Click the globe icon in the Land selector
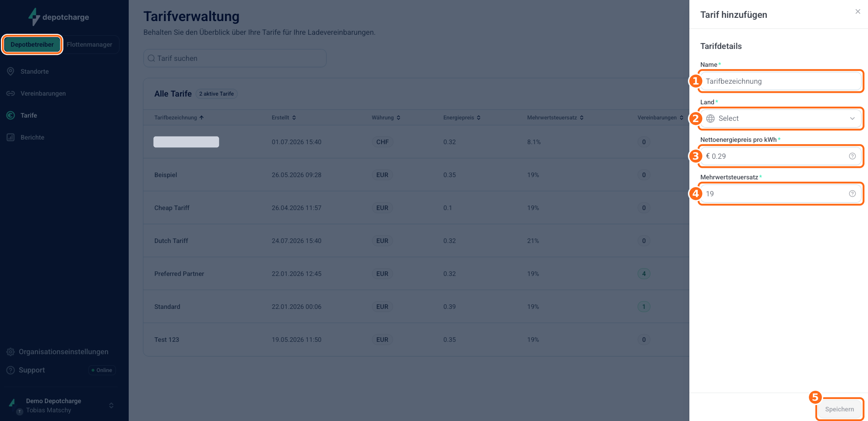Viewport: 868px width, 421px height. tap(710, 119)
